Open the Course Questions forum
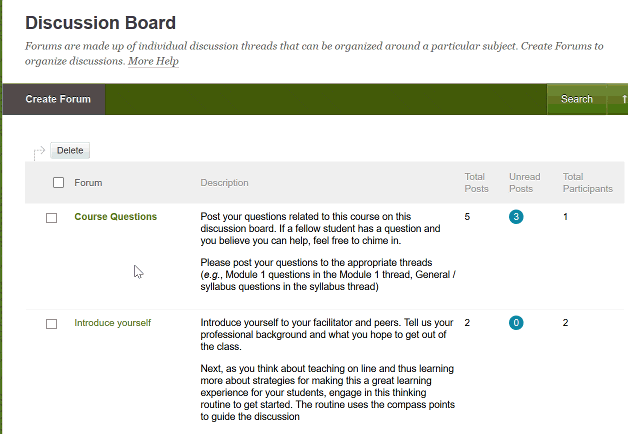Image resolution: width=628 pixels, height=434 pixels. (115, 217)
